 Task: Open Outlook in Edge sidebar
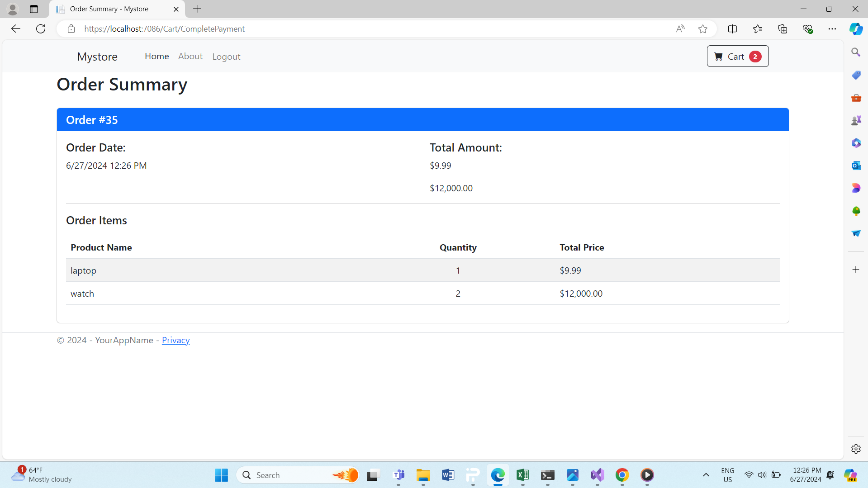tap(856, 166)
